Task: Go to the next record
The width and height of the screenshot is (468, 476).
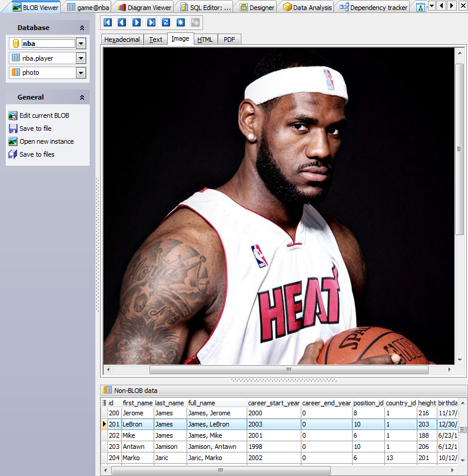Action: click(137, 22)
